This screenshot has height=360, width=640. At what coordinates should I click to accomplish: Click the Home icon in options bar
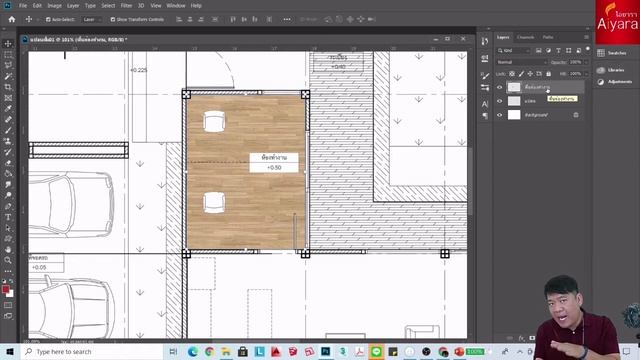12,19
